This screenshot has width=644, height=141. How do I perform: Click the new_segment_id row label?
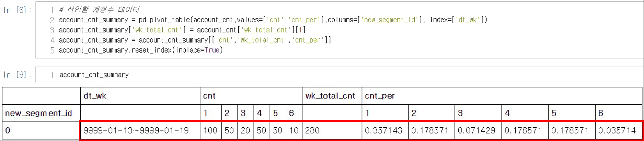[x=39, y=113]
